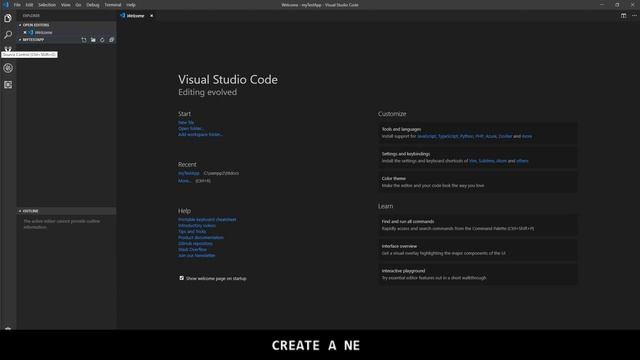
Task: Click the Azure support link
Action: [491, 136]
